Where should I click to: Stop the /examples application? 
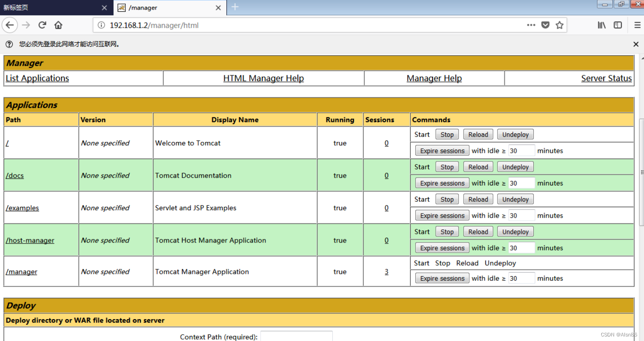[x=447, y=200]
